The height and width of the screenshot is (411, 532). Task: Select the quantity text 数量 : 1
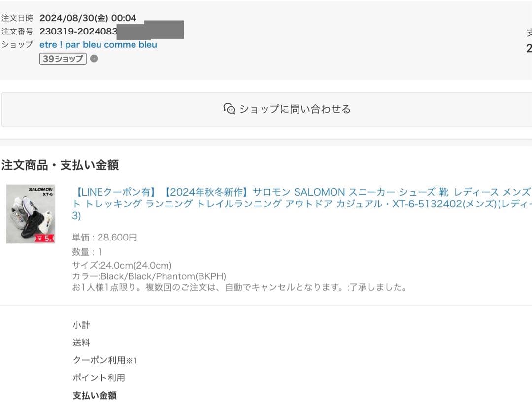pos(87,252)
